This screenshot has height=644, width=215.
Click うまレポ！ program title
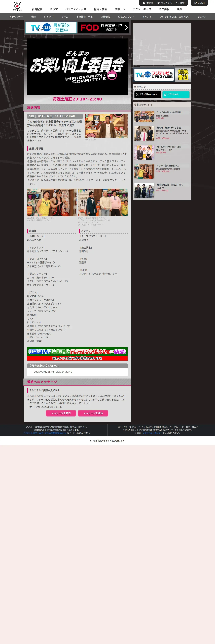pyautogui.click(x=161, y=188)
